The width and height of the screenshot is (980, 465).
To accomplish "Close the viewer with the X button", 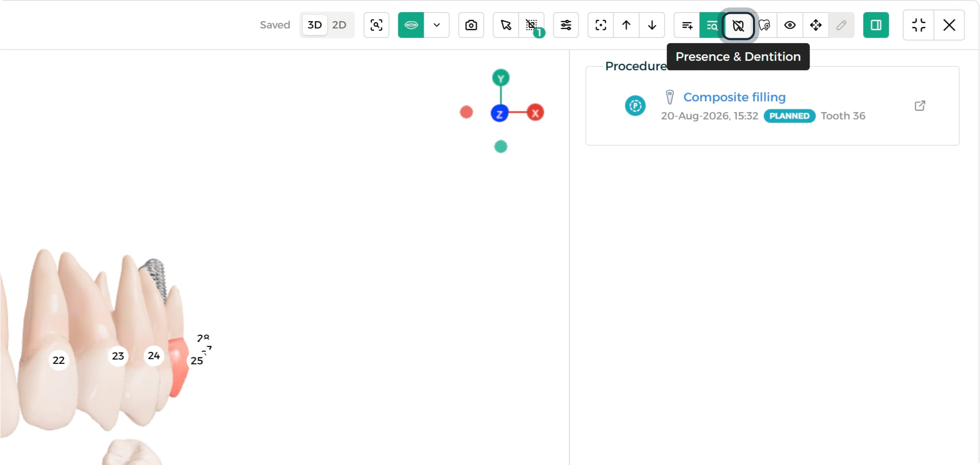I will tap(949, 25).
